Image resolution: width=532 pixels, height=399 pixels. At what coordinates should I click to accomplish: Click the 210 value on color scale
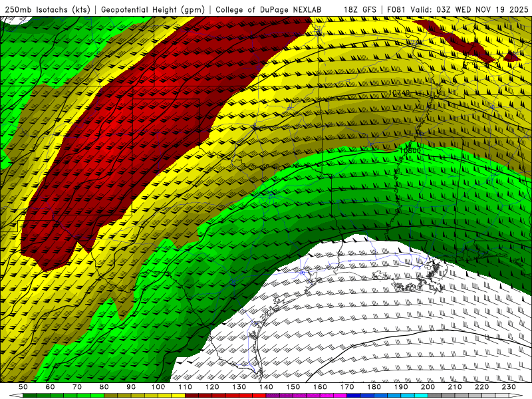click(455, 387)
